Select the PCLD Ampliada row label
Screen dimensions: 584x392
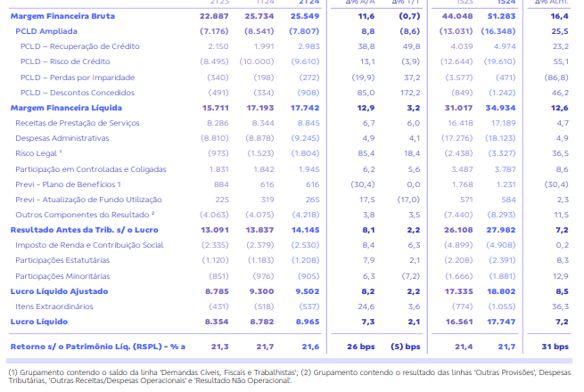click(46, 31)
